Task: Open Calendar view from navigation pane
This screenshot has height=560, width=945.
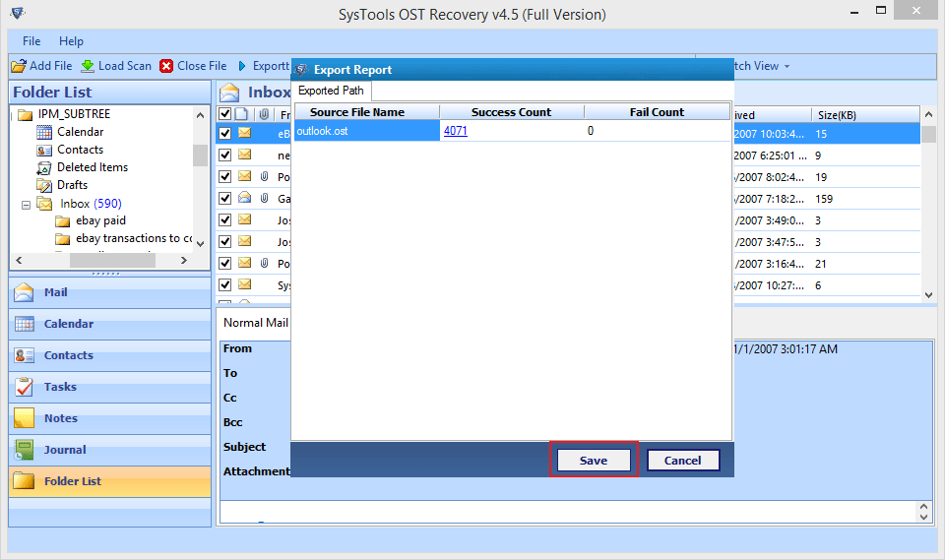Action: 109,324
